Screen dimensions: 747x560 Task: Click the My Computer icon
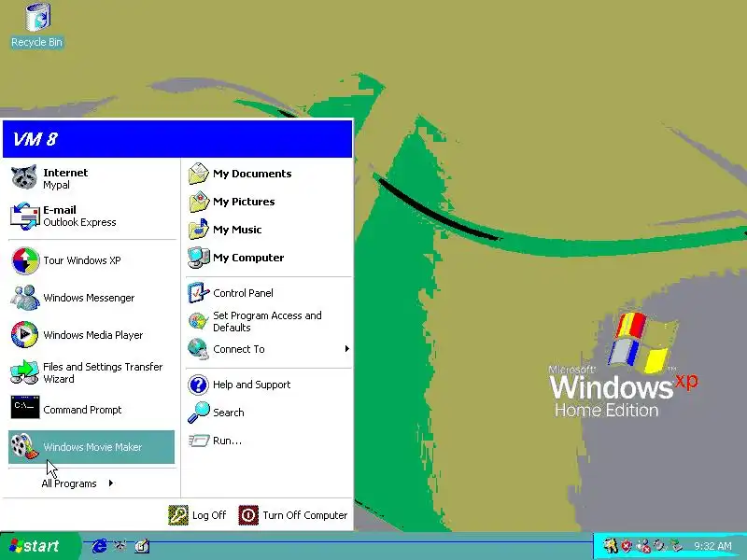(199, 258)
